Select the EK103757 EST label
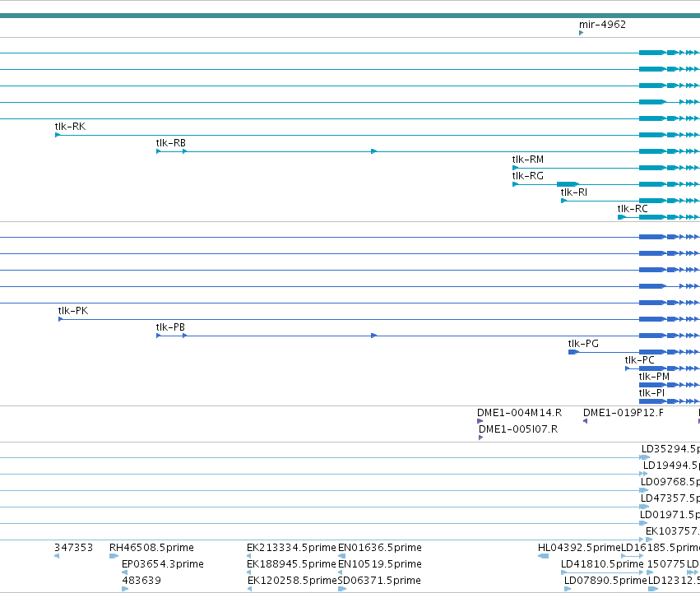Screen dimensions: 700x593 point(673,531)
